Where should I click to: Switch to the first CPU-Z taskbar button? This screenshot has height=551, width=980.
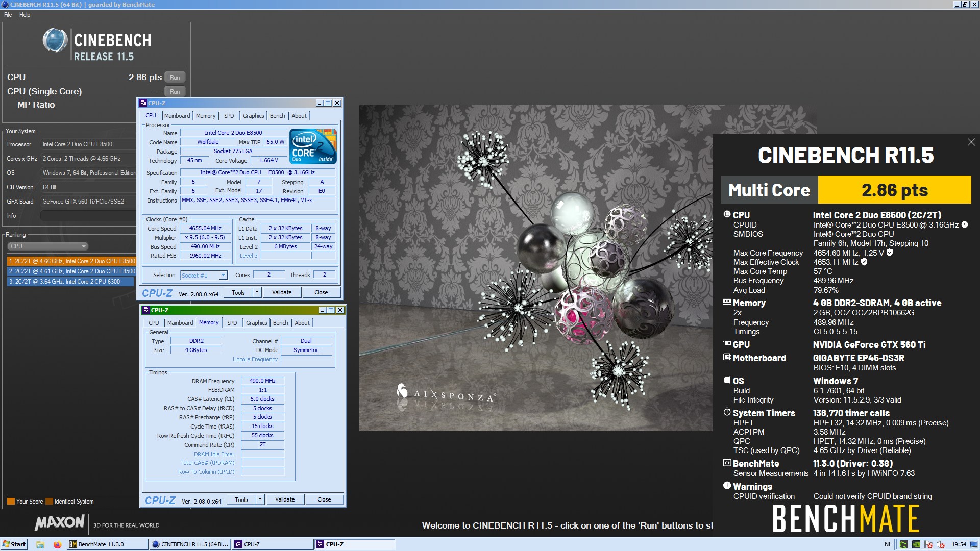273,544
